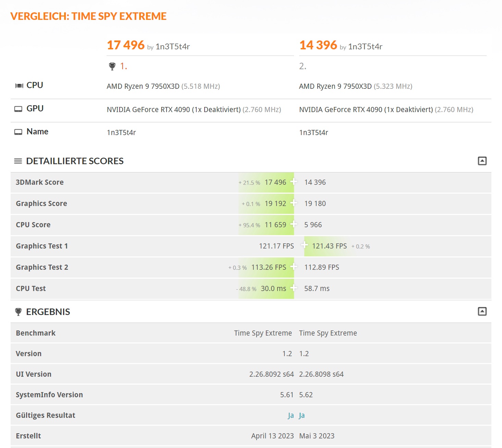Click plus icon in CPU Score row
Screen dimensions: 502x448
coord(294,224)
